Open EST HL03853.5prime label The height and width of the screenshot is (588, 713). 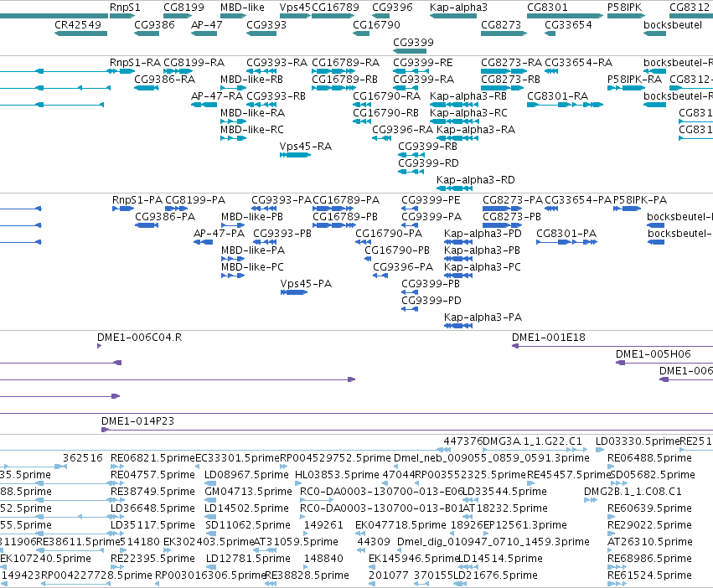point(337,475)
